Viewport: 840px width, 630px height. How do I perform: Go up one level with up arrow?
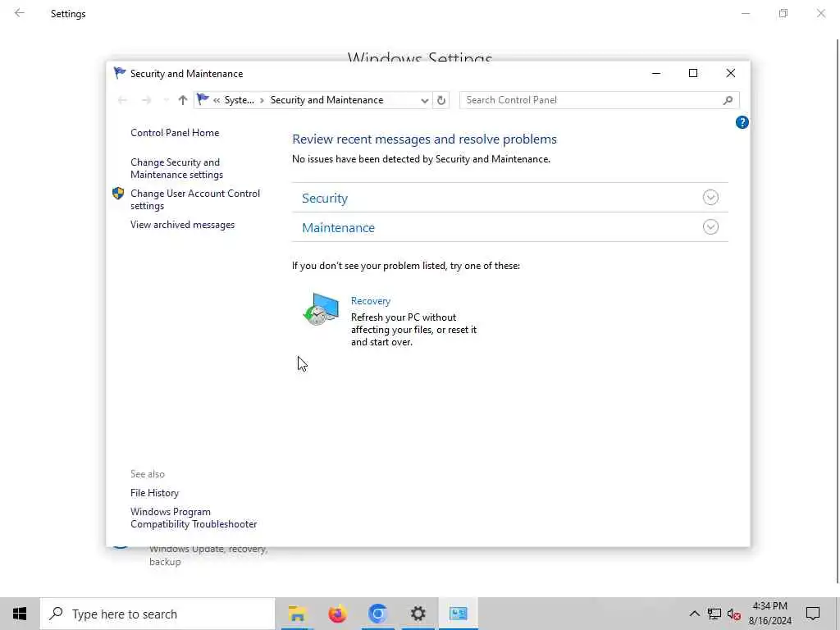click(183, 100)
